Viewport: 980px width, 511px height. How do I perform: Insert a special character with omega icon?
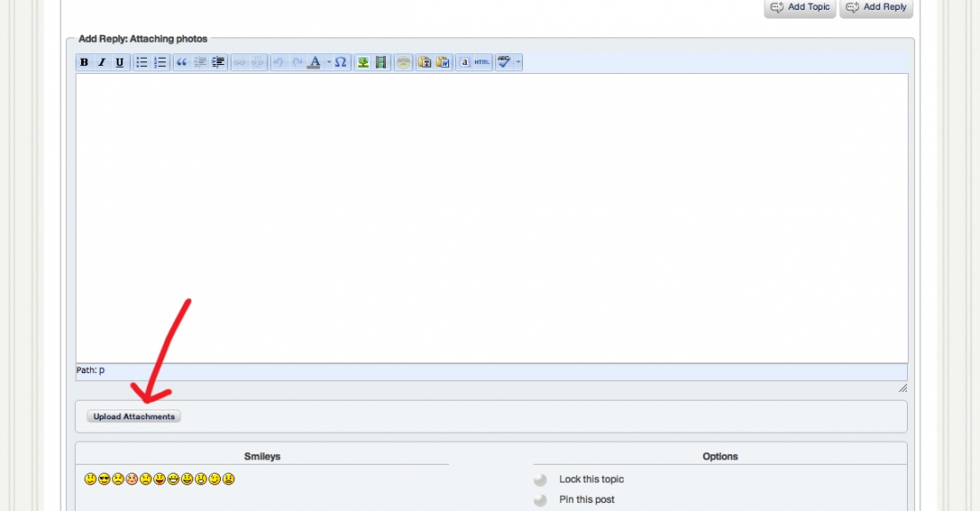pyautogui.click(x=340, y=62)
